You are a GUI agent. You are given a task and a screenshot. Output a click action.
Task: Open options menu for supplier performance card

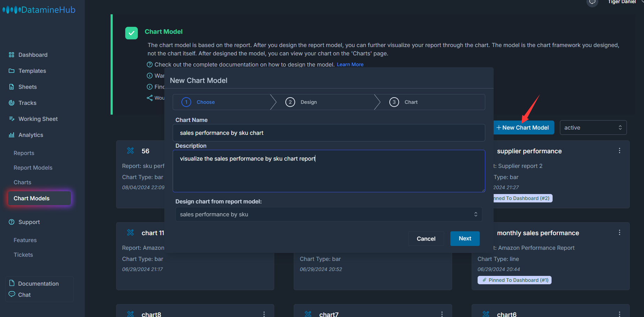620,150
